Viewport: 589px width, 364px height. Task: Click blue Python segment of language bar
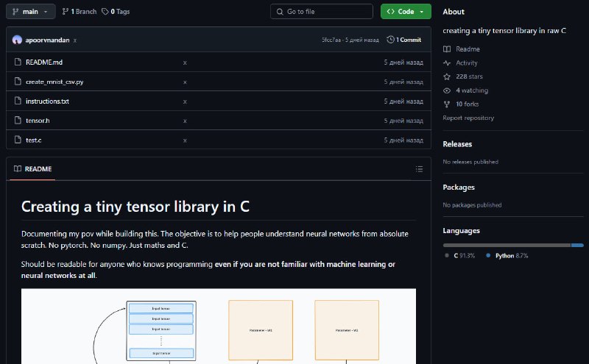[x=577, y=246]
